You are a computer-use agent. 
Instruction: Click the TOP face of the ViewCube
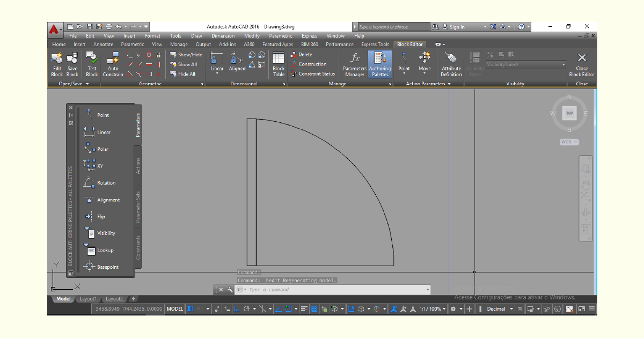(x=569, y=113)
